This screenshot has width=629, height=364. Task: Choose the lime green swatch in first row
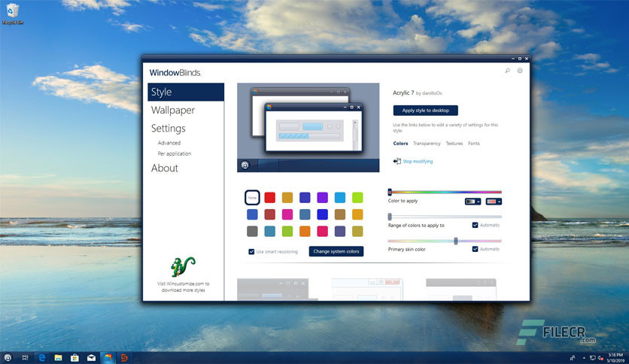coord(357,198)
